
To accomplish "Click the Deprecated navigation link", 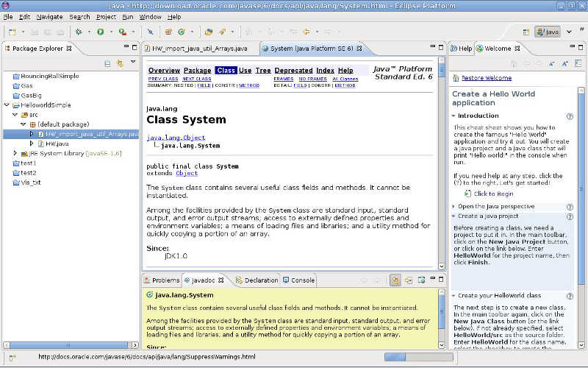I will tap(293, 70).
